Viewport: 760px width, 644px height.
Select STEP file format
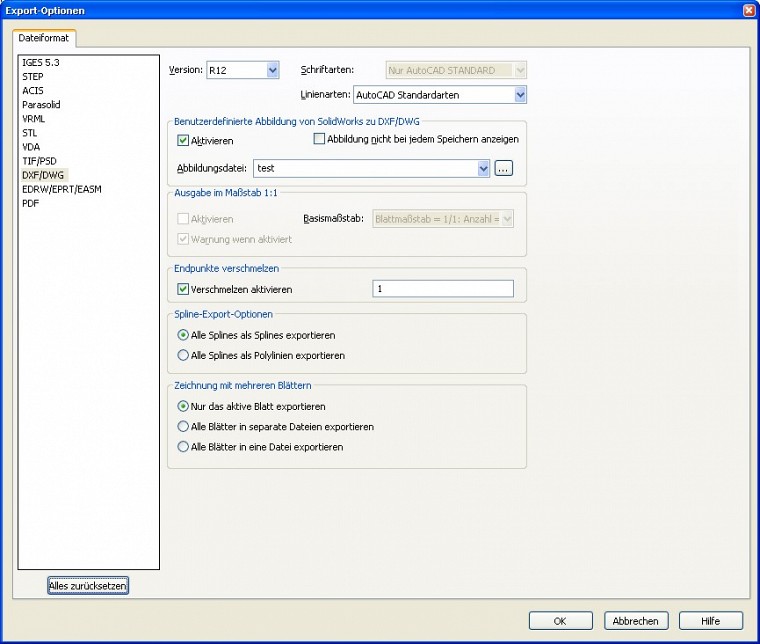tap(33, 77)
